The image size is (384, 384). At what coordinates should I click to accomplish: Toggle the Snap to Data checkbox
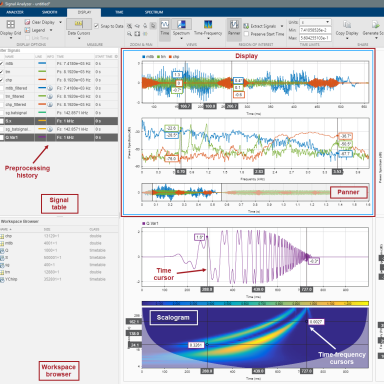coord(96,26)
